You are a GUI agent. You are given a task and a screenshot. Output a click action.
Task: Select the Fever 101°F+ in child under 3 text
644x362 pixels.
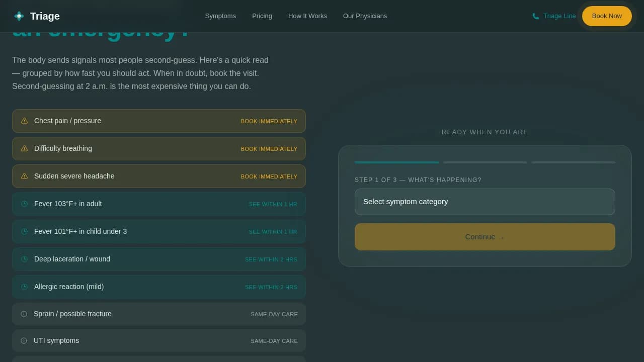(80, 231)
